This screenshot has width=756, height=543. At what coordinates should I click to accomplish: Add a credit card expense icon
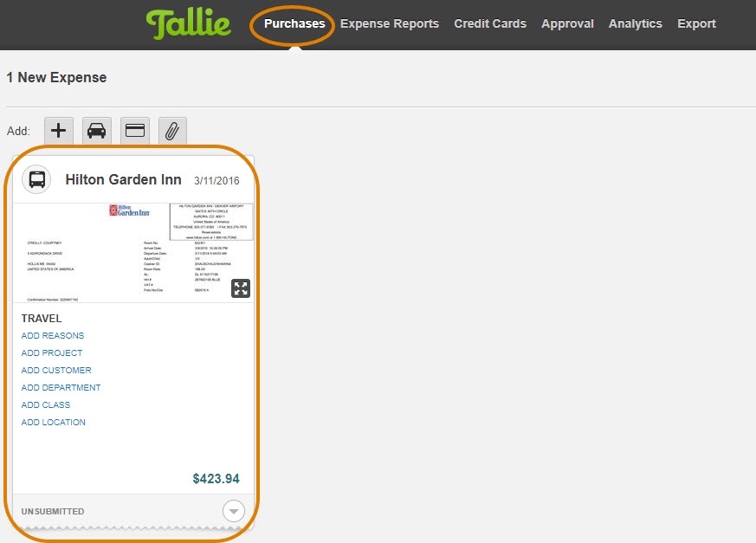(135, 131)
